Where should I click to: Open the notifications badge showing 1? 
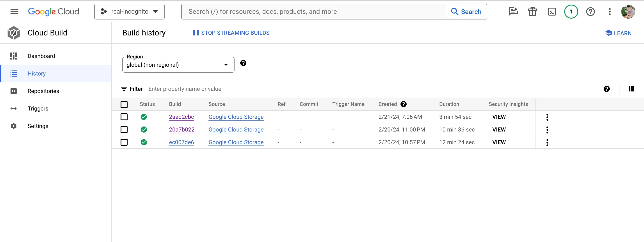[x=571, y=11]
